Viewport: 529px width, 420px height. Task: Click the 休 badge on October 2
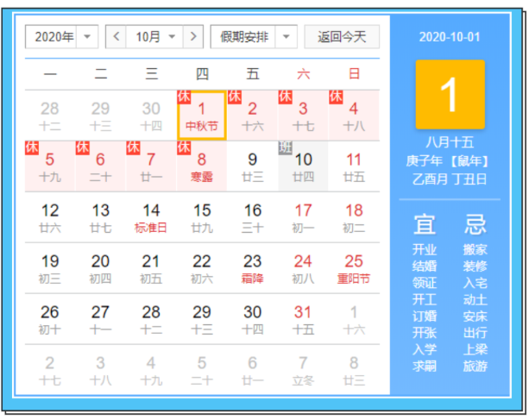tap(235, 97)
